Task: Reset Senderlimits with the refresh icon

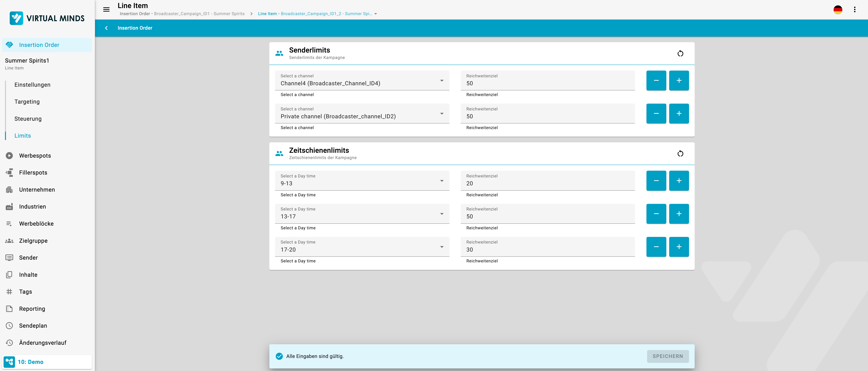Action: (x=680, y=54)
